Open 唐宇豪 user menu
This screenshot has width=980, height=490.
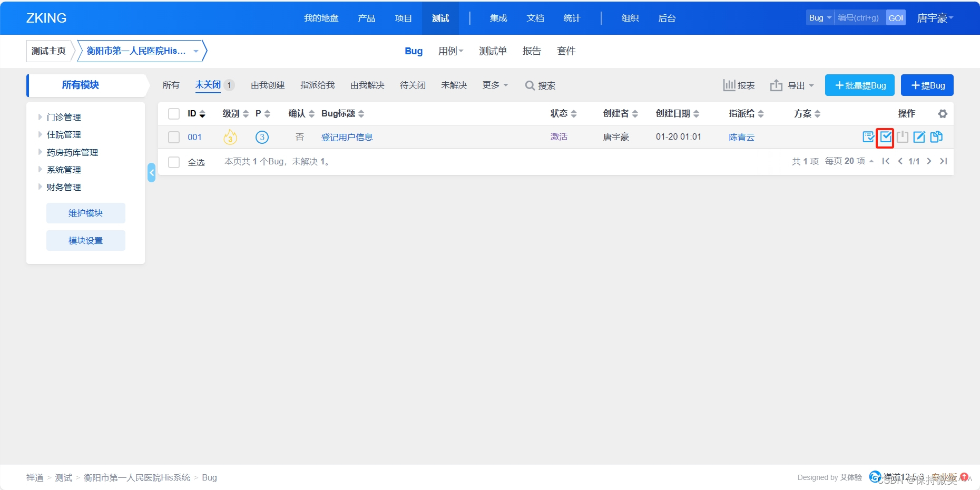[x=935, y=18]
